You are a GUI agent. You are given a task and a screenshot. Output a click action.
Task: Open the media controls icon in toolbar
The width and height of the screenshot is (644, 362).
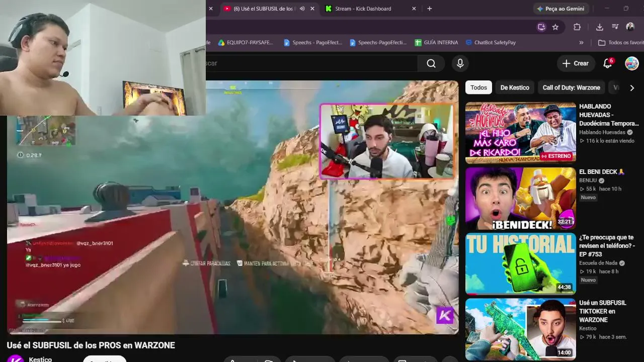click(x=615, y=27)
